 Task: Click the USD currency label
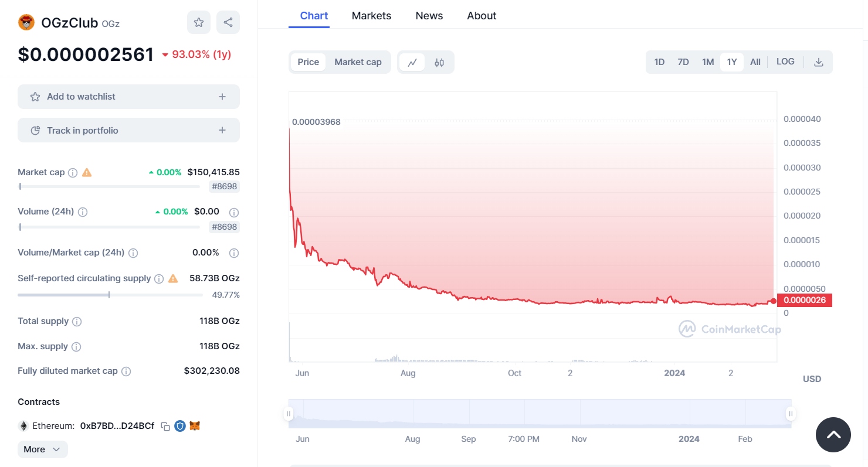[x=812, y=379]
